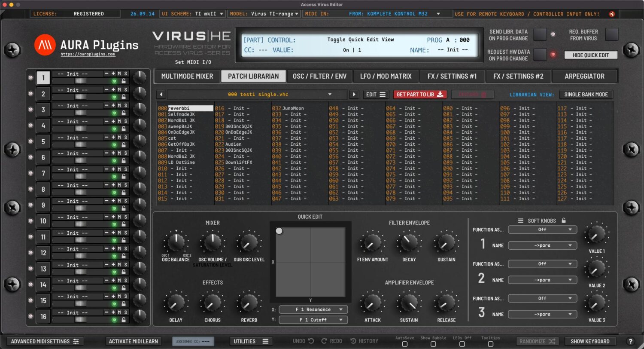
Task: Click the Hide Quick Edit button
Action: point(591,55)
